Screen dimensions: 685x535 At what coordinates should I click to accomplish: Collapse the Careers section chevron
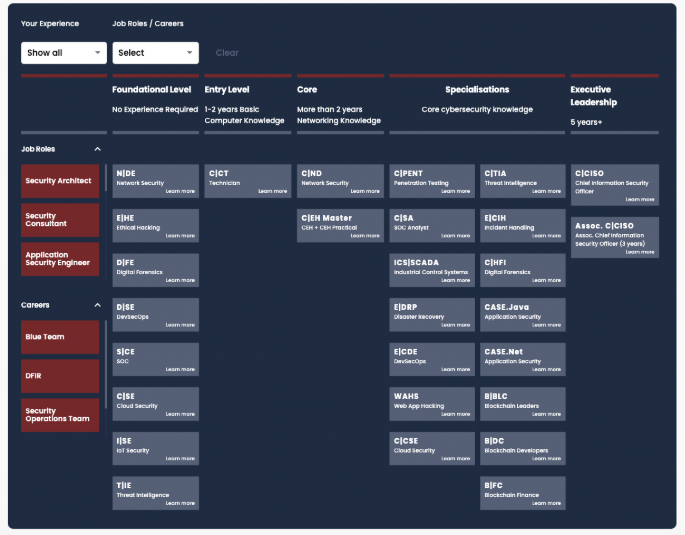(x=97, y=305)
